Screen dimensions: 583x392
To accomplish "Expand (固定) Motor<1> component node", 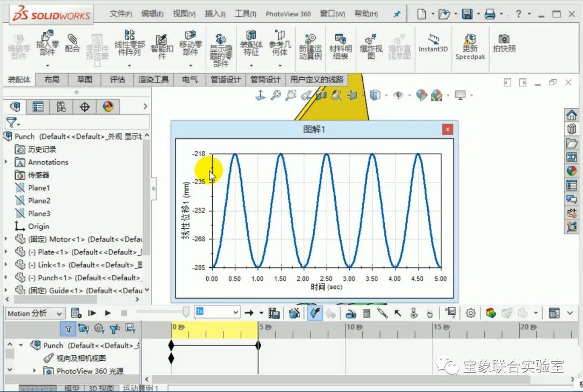I will coord(5,239).
